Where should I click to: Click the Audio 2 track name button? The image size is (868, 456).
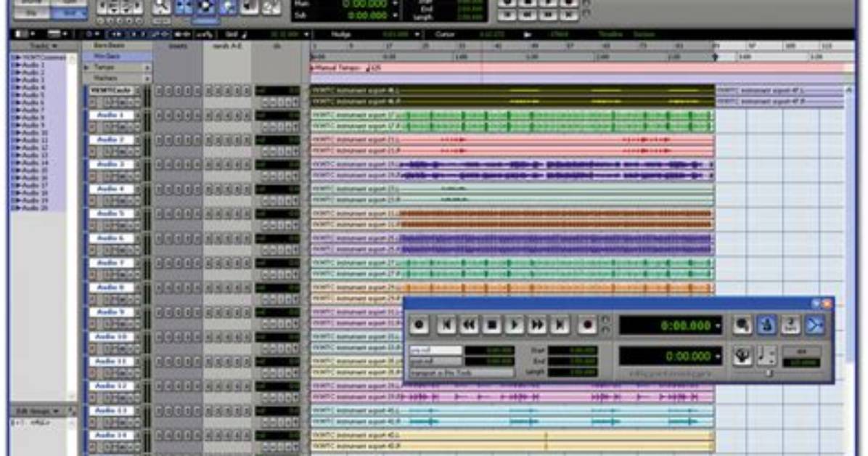111,139
